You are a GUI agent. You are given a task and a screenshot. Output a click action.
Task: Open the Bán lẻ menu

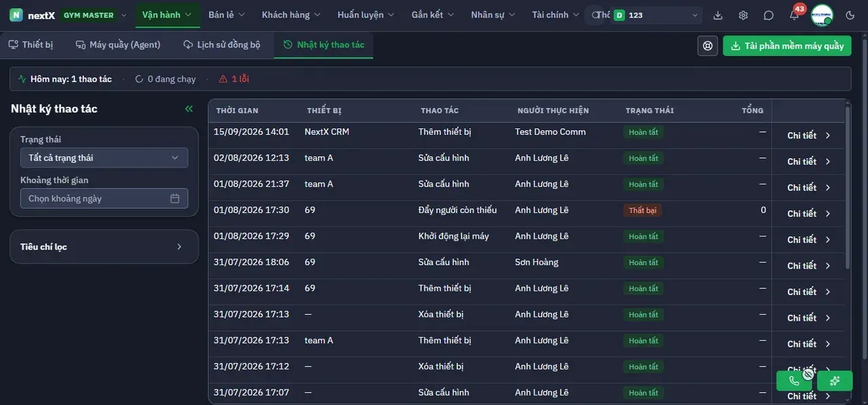point(226,15)
